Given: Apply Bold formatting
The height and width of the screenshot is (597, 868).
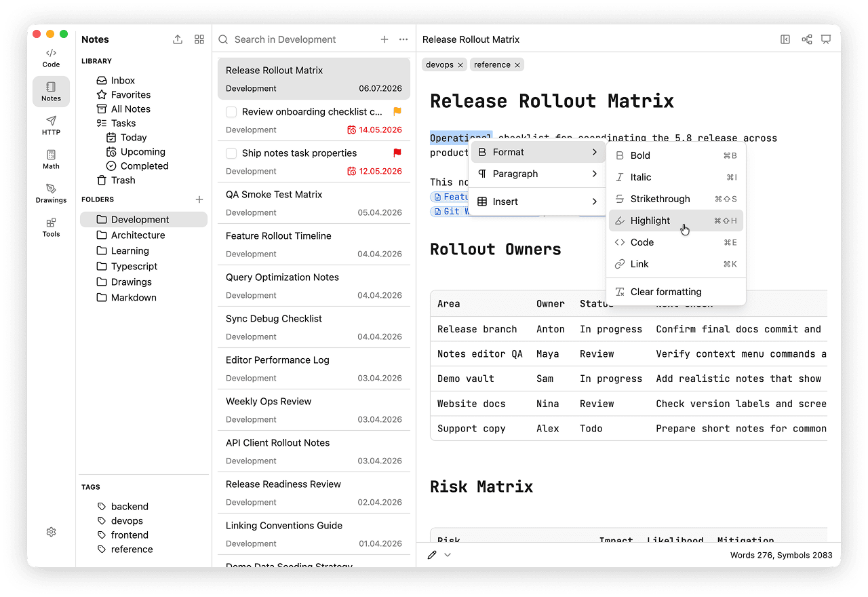Looking at the screenshot, I should [x=676, y=155].
